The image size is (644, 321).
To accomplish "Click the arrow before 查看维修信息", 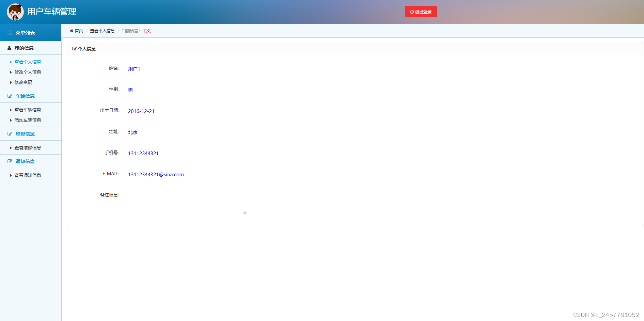I will tap(11, 148).
